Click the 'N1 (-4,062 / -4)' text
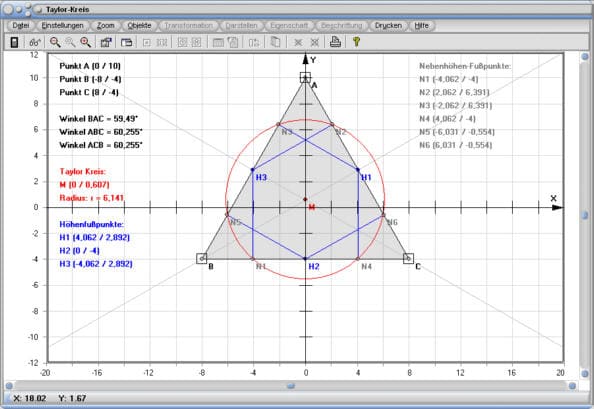This screenshot has width=594, height=409. click(449, 79)
